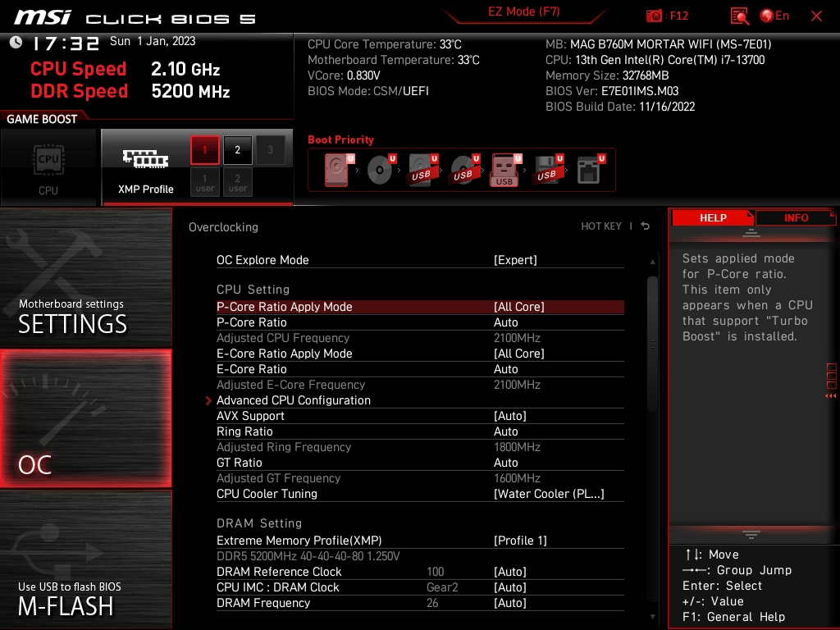Switch to the INFO tab

pos(796,217)
